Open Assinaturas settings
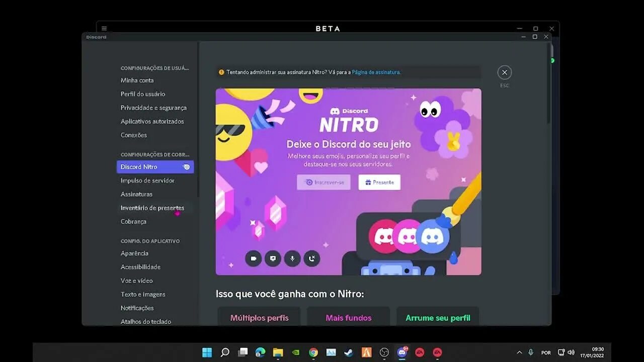This screenshot has width=644, height=362. tap(155, 194)
